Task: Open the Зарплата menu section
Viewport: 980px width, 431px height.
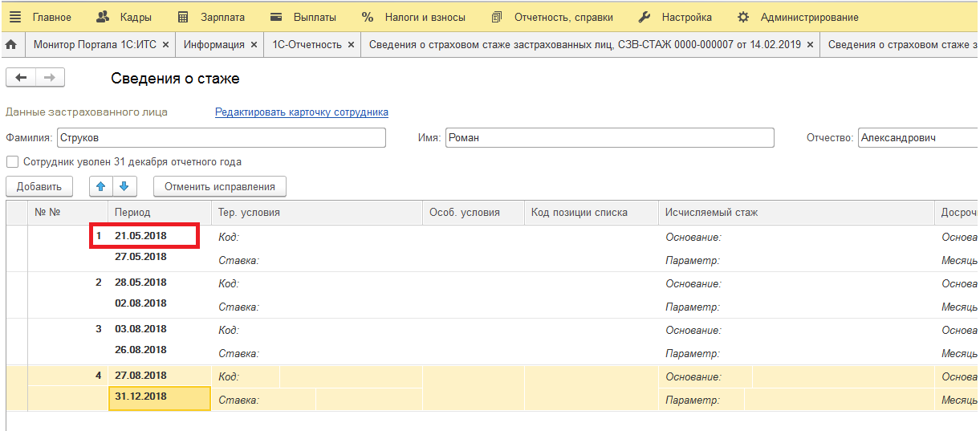Action: point(210,17)
